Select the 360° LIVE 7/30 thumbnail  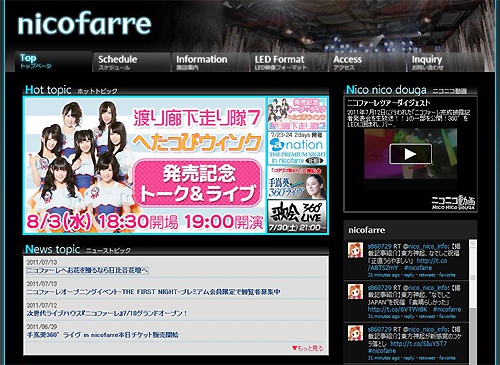(297, 216)
